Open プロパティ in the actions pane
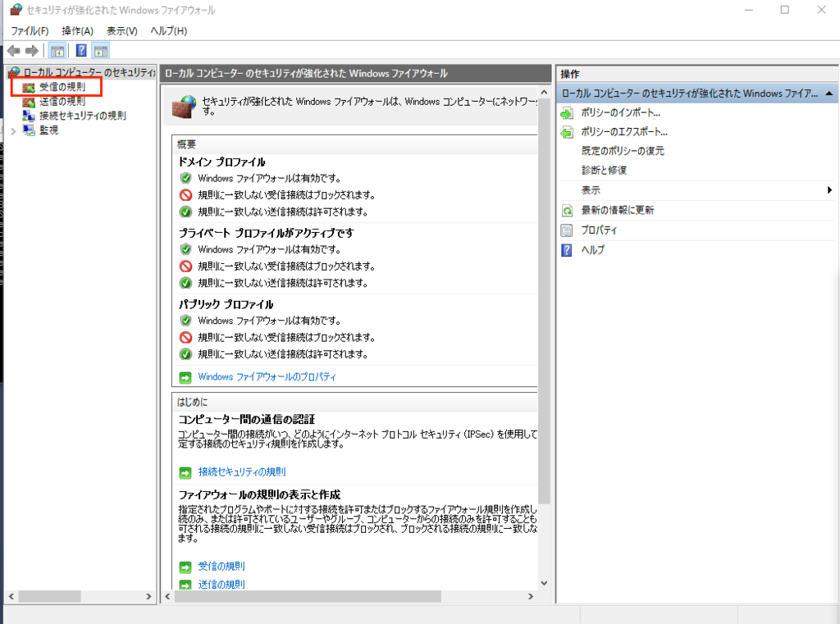The image size is (840, 624). (x=599, y=230)
